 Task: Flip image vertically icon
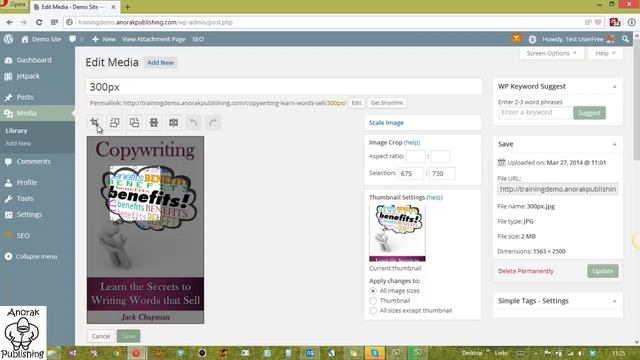154,122
